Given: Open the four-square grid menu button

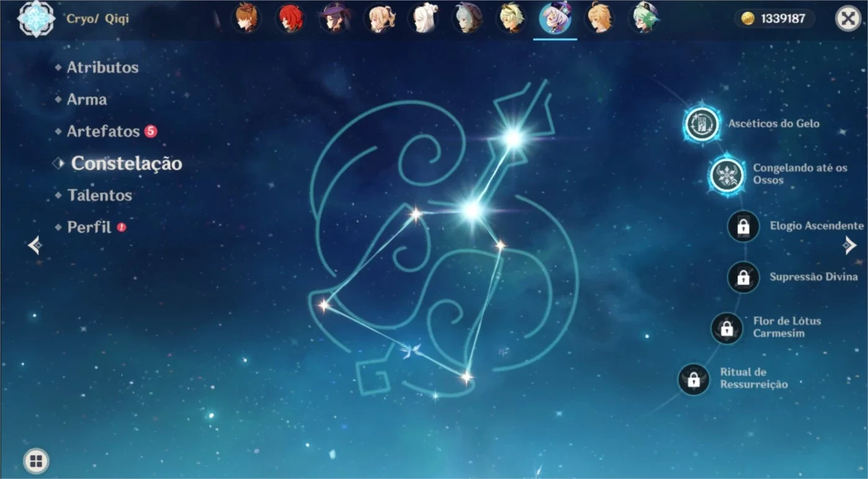Looking at the screenshot, I should point(36,460).
